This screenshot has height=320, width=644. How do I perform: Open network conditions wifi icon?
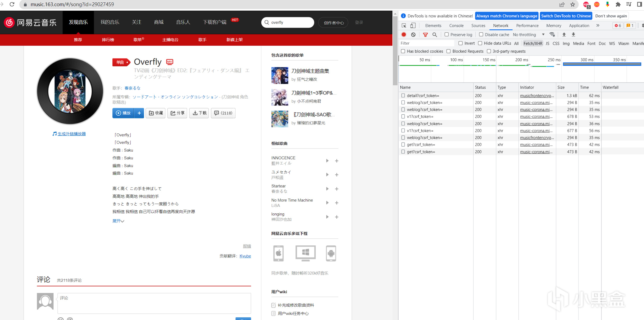click(552, 34)
